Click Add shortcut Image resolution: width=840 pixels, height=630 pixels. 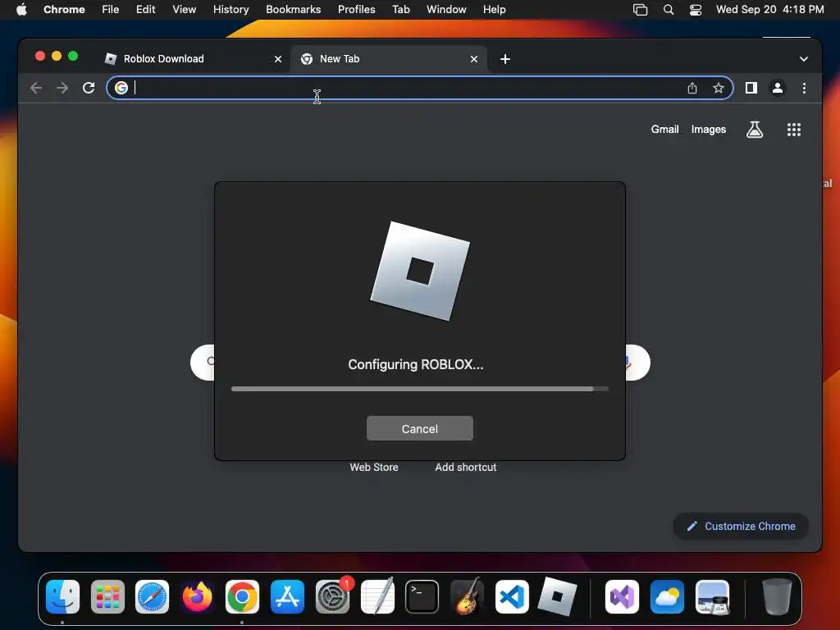pos(466,467)
